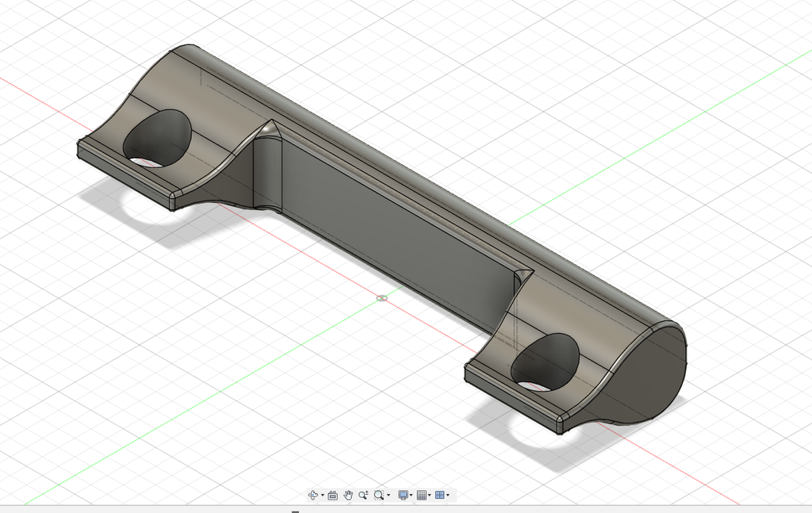This screenshot has height=513, width=812.
Task: Click the origin point in the viewport center
Action: pyautogui.click(x=383, y=297)
